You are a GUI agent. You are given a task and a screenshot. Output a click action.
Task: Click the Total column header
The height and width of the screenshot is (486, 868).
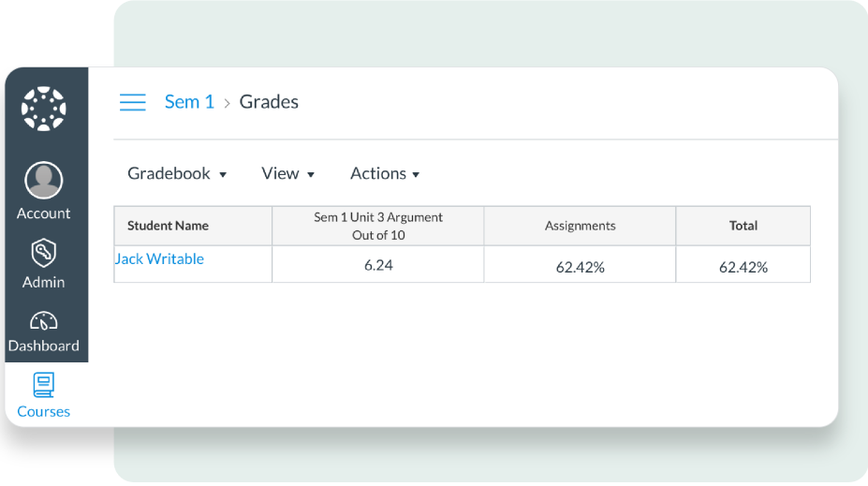743,226
